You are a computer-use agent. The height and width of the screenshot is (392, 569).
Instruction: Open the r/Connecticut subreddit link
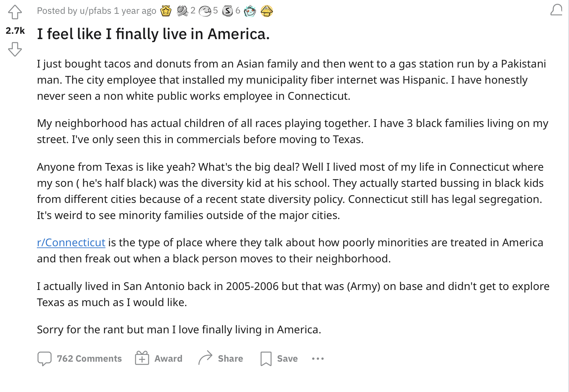[x=71, y=243]
